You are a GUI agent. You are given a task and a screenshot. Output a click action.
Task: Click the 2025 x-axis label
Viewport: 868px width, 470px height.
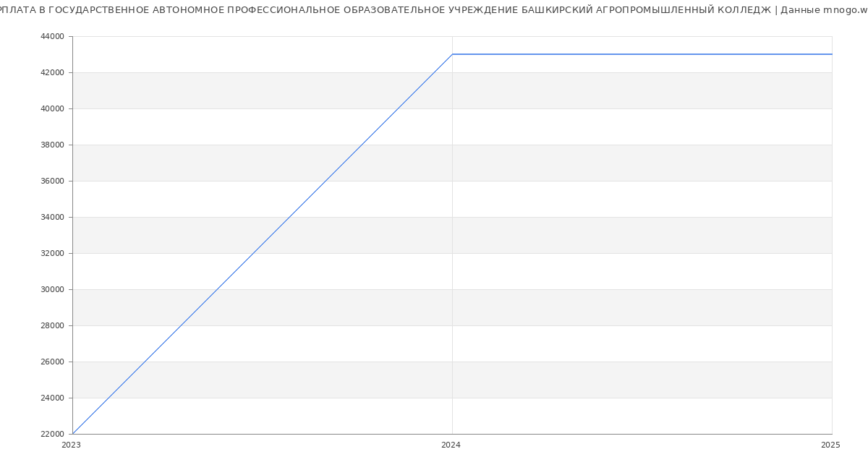tap(830, 445)
